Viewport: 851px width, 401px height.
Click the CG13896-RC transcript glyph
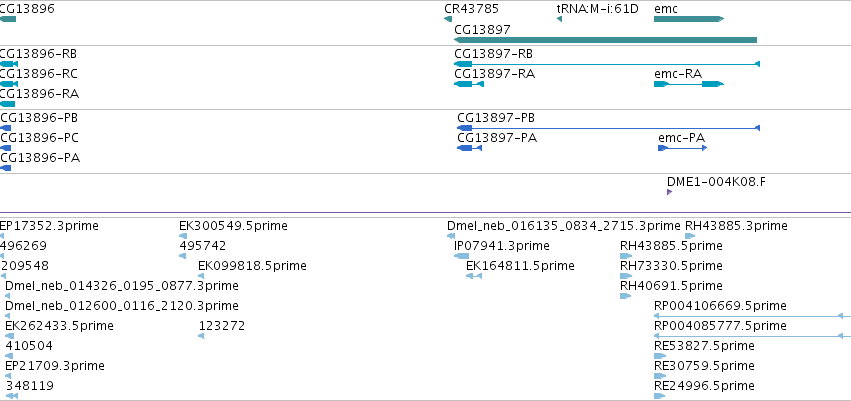9,84
